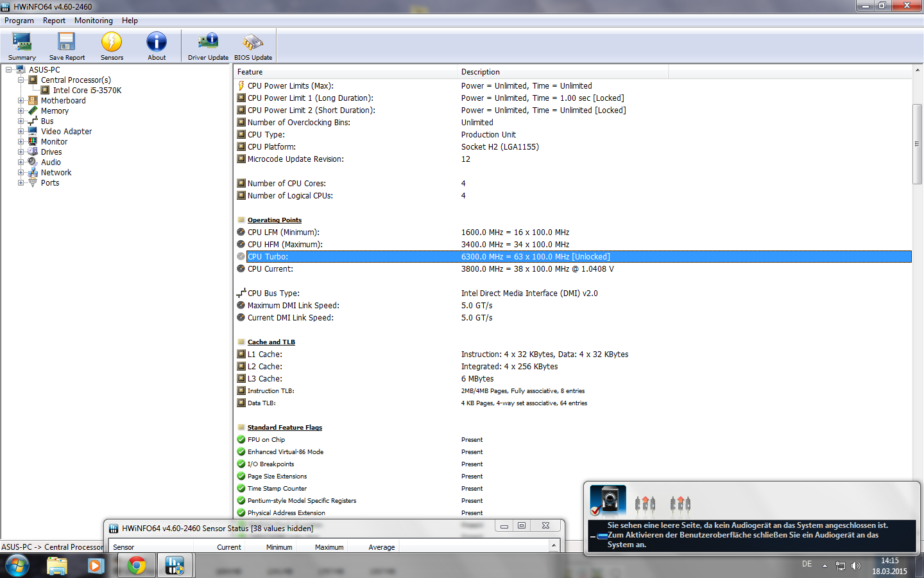Expand the Memory branch

pyautogui.click(x=21, y=111)
